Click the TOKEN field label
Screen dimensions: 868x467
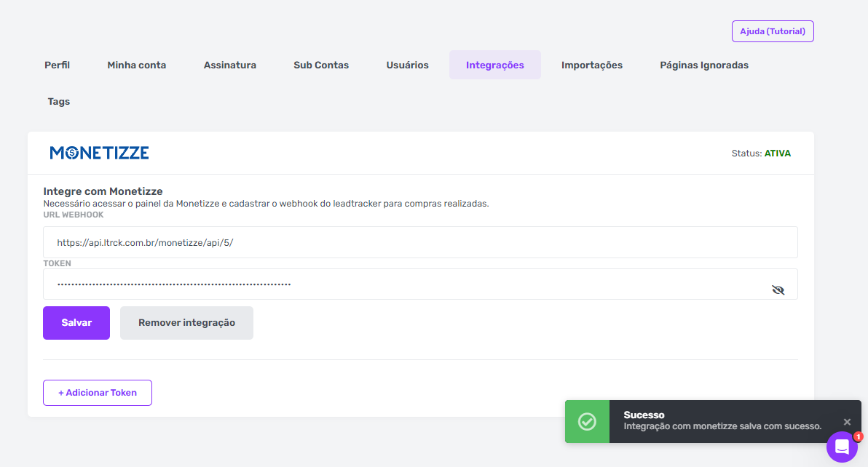(x=57, y=263)
